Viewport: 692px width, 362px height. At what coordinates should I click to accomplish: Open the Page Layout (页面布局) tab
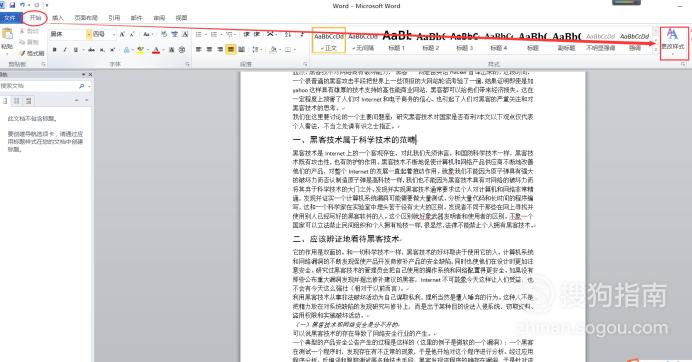[86, 18]
